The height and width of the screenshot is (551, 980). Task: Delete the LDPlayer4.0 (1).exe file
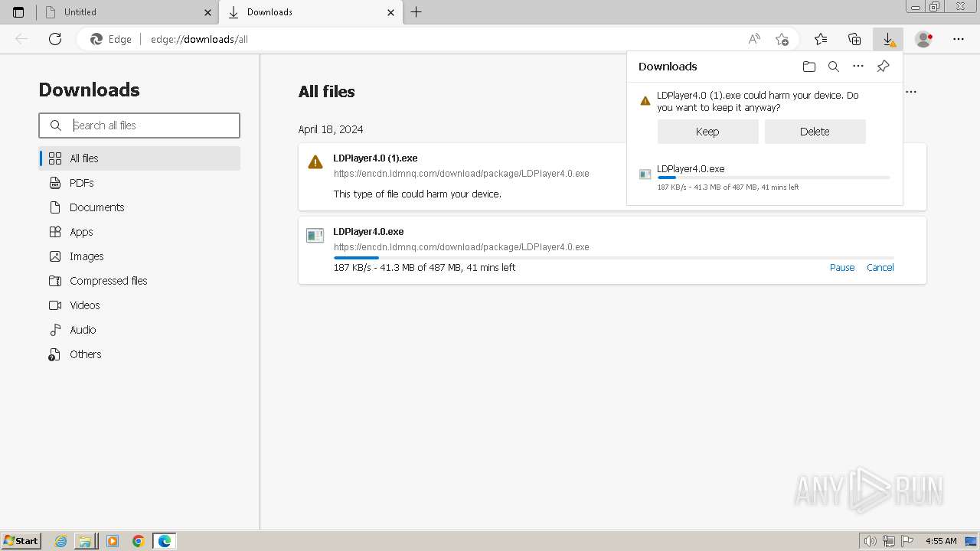815,132
